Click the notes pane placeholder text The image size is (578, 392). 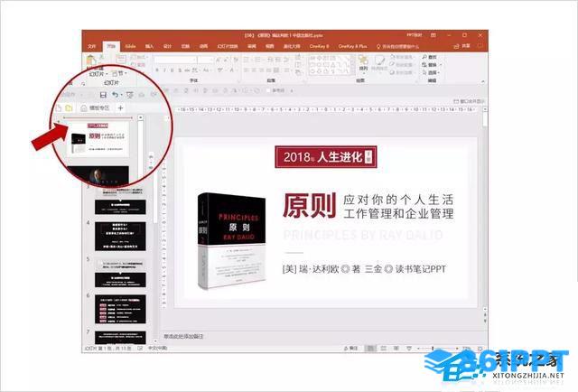click(183, 336)
